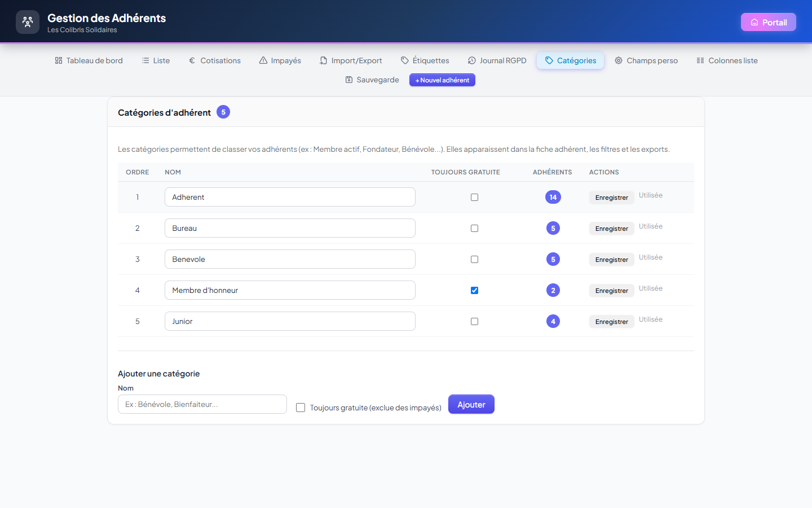
Task: Uncheck Toujours gratuite for Membre d'honneur
Action: pyautogui.click(x=474, y=290)
